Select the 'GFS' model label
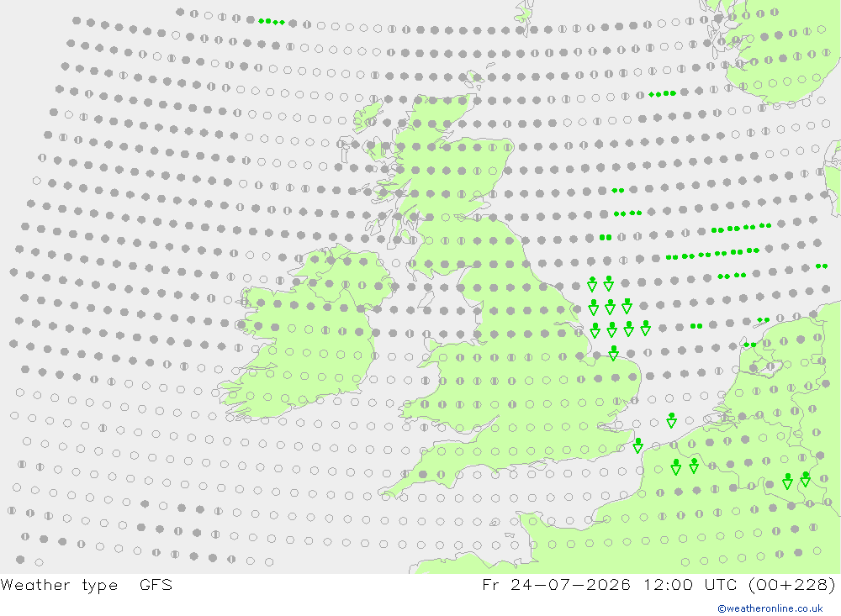Image resolution: width=841 pixels, height=616 pixels. point(156,584)
